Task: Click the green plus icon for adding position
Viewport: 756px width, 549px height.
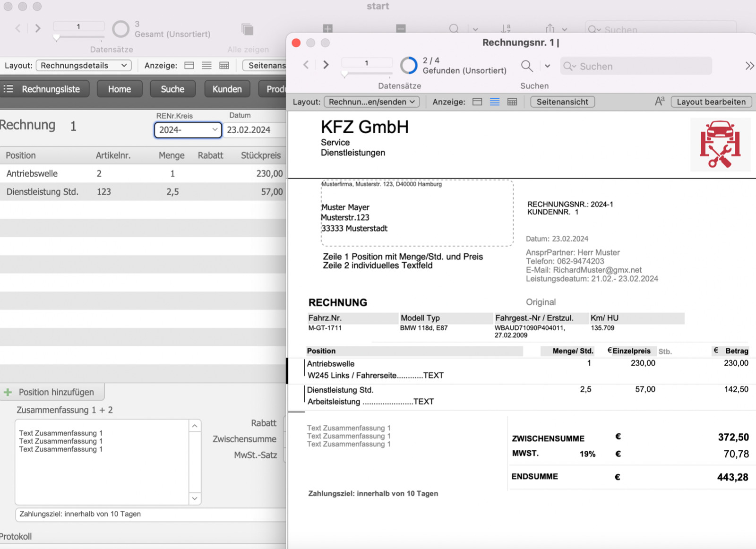Action: [8, 392]
